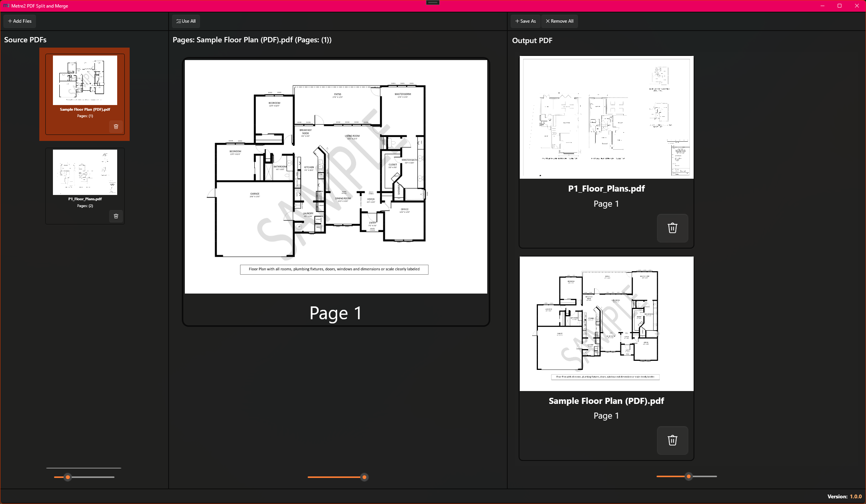Remove P1_Floor_Plans page from output PDF
This screenshot has height=504, width=866.
672,228
